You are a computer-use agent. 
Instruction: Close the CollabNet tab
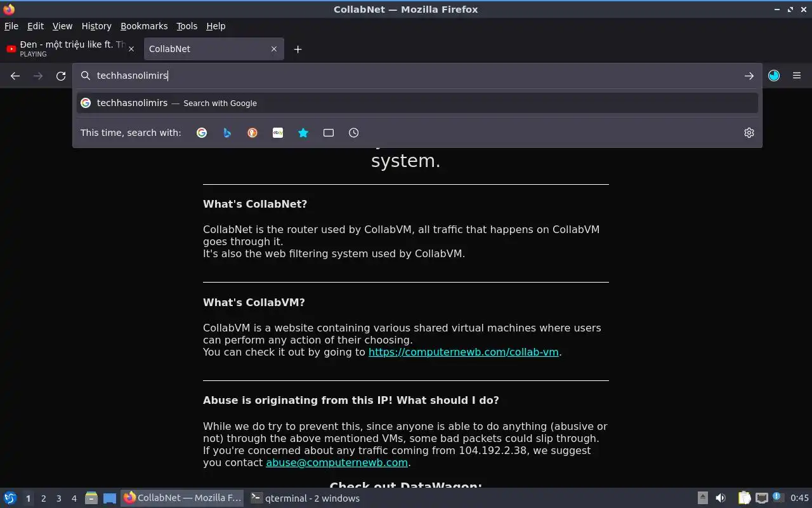point(274,49)
